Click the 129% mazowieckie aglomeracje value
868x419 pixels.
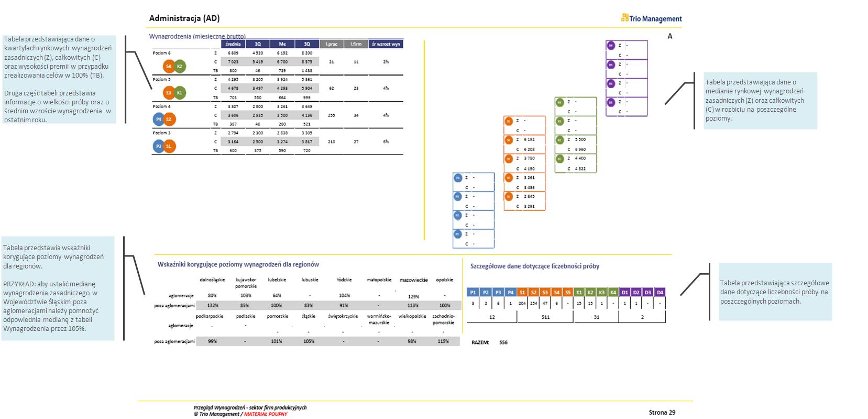414,296
